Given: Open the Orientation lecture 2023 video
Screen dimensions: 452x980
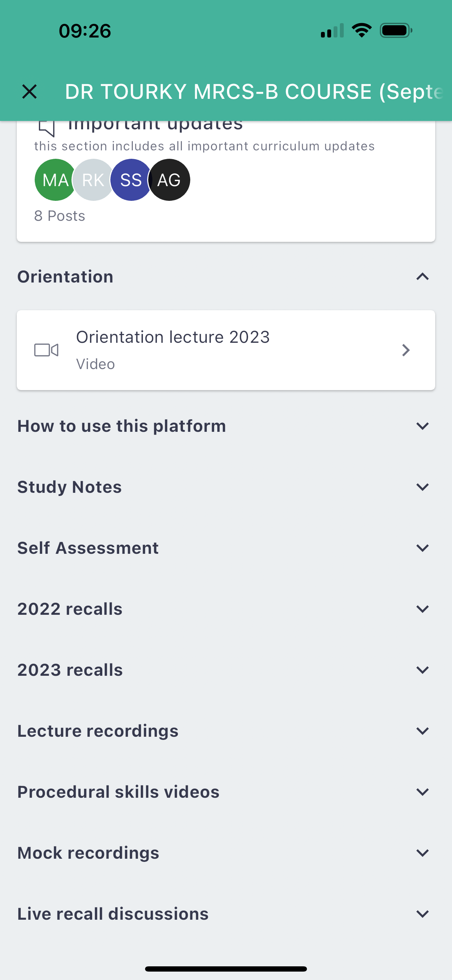Looking at the screenshot, I should tap(173, 338).
